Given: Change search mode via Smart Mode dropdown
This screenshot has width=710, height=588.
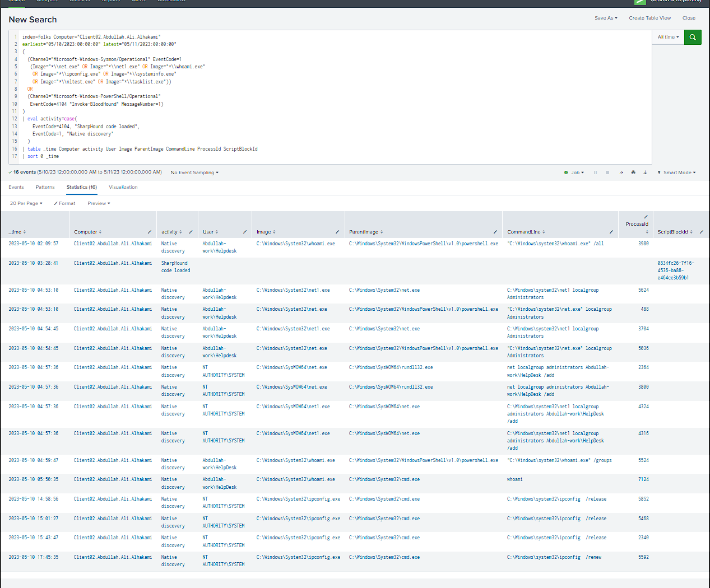Looking at the screenshot, I should coord(676,172).
